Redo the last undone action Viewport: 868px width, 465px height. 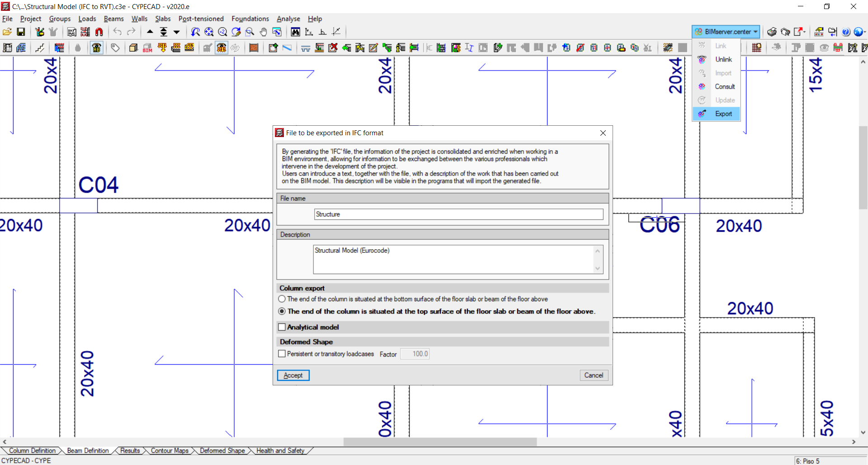tap(132, 32)
